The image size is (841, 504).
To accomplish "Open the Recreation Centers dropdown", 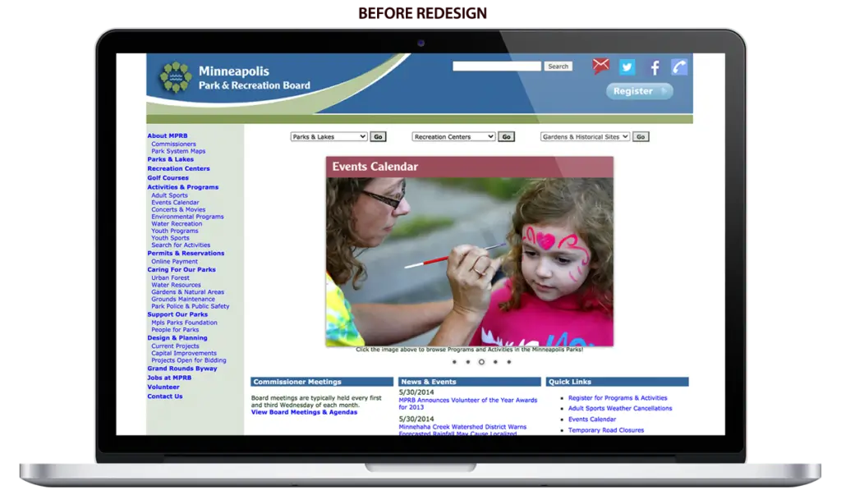I will point(453,136).
